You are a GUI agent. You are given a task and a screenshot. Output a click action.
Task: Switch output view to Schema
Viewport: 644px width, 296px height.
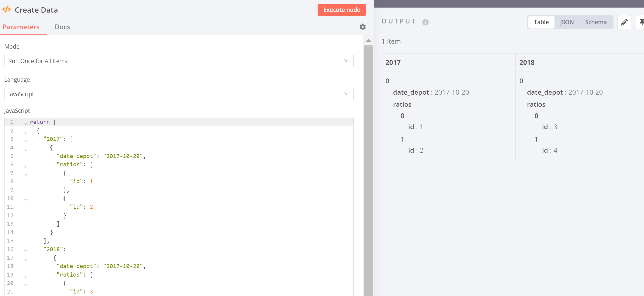[x=596, y=22]
